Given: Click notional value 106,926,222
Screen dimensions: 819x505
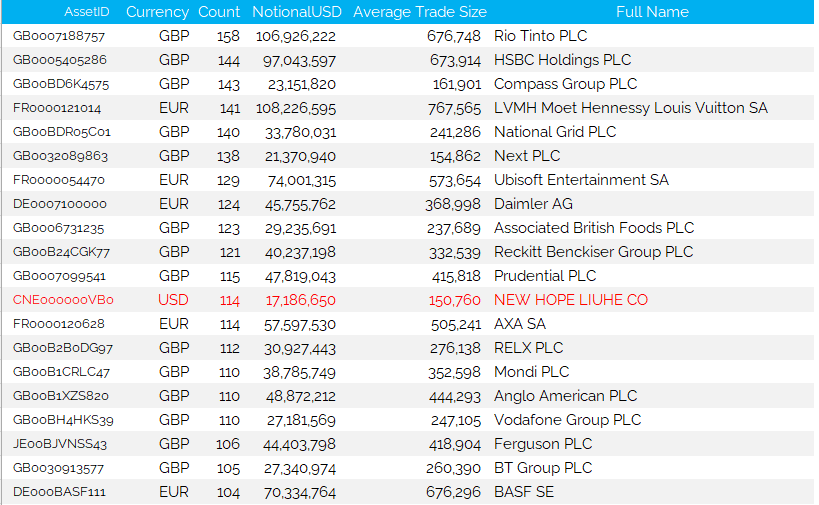Looking at the screenshot, I should [296, 37].
